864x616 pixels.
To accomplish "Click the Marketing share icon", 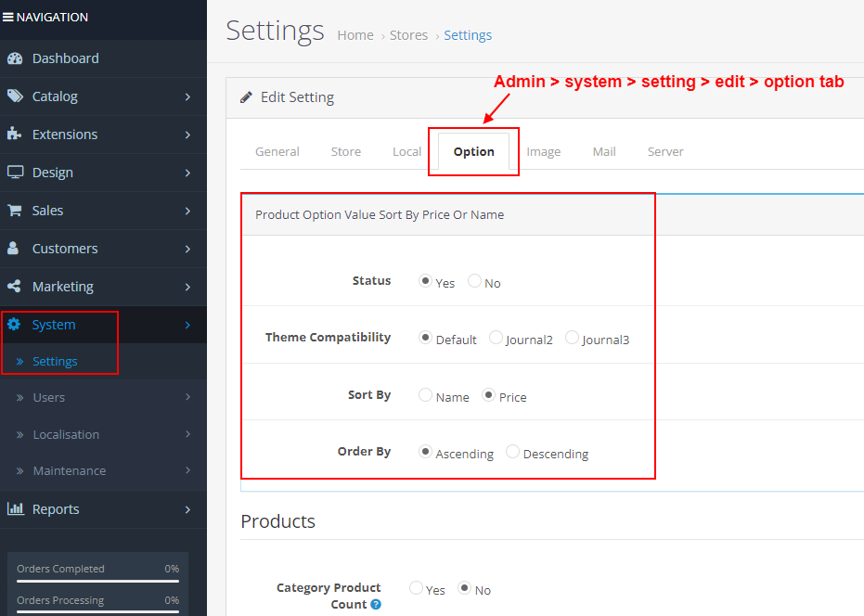I will pos(17,286).
